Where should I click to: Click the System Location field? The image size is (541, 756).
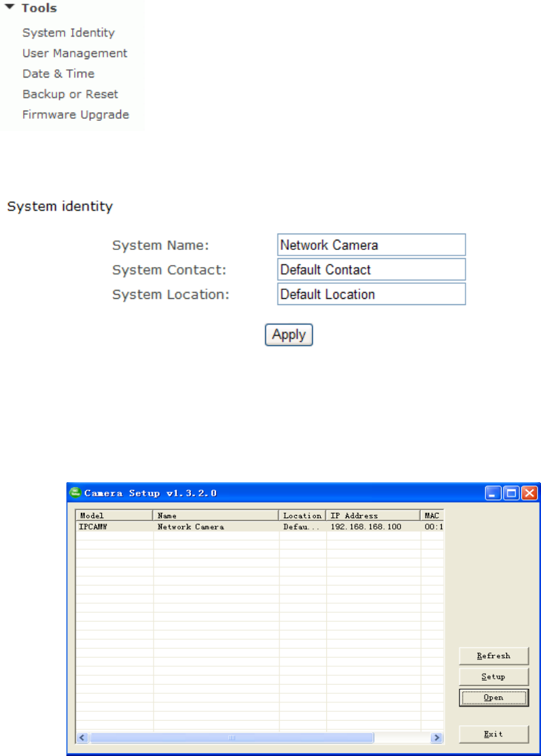click(x=371, y=294)
